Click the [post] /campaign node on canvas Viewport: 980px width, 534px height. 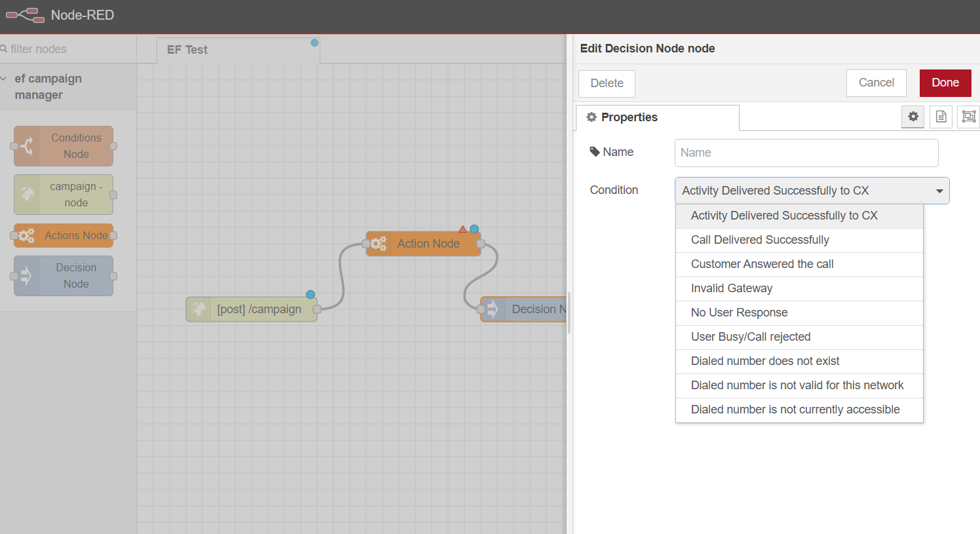coord(252,309)
